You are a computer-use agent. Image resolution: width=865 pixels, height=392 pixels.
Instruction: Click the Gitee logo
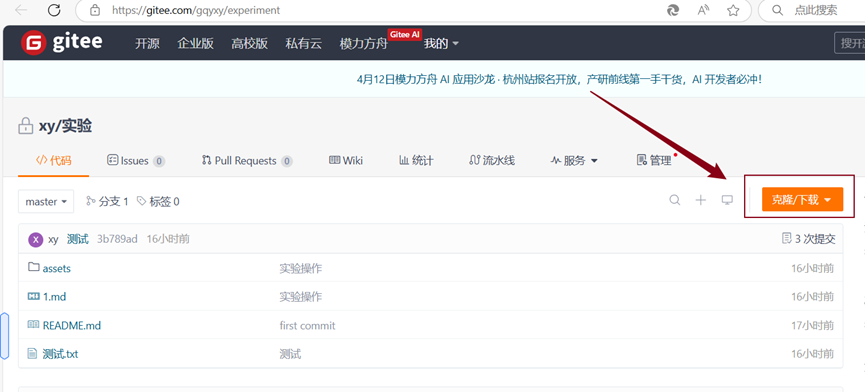pos(61,42)
